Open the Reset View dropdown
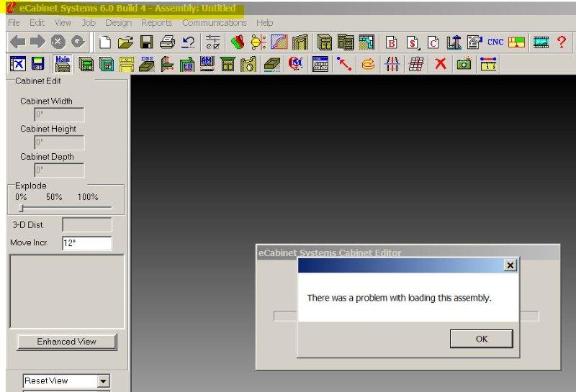 click(x=103, y=381)
